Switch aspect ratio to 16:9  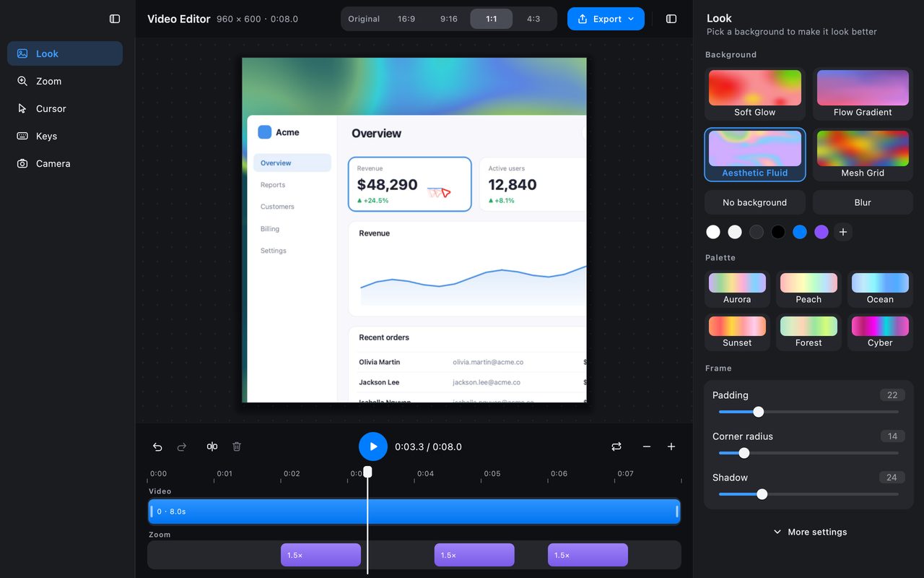[x=406, y=19]
